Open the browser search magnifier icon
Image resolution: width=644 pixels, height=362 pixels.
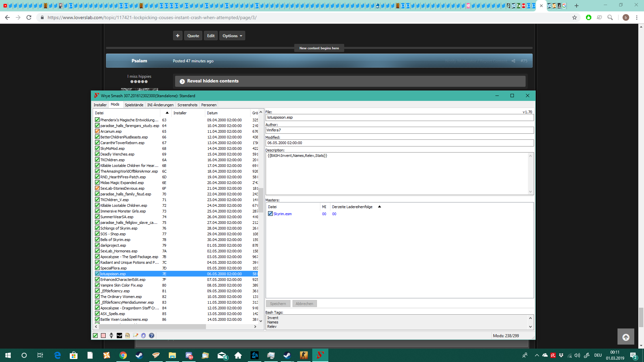pos(610,17)
